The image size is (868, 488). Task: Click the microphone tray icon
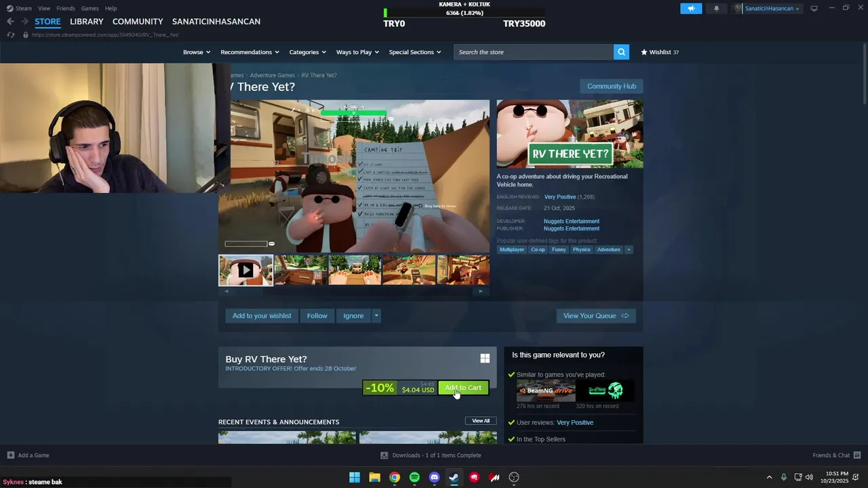click(784, 477)
